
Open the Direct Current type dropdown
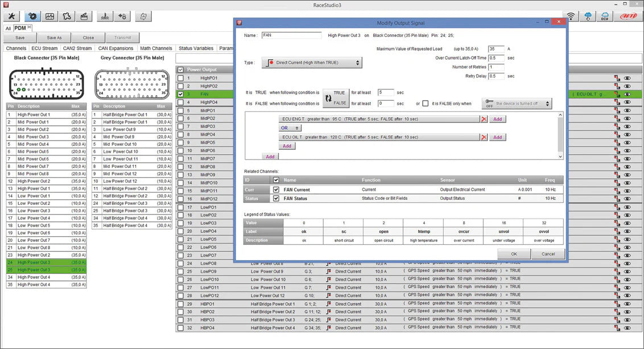tap(311, 63)
